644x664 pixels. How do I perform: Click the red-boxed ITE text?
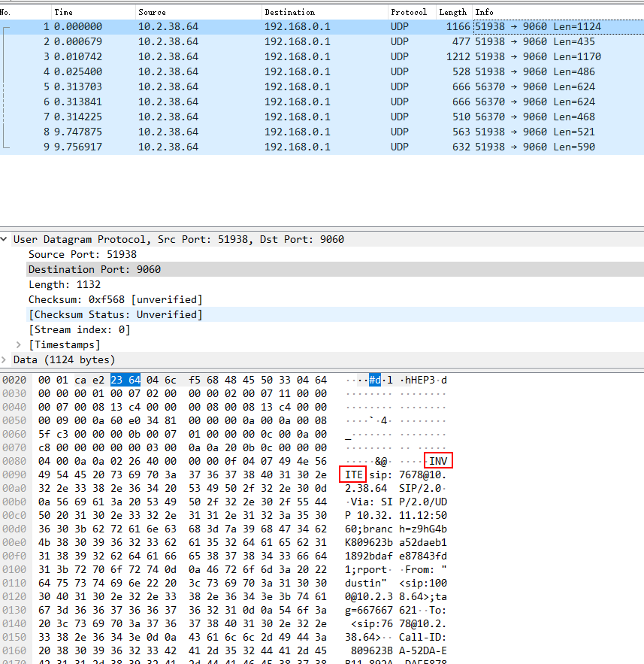click(353, 475)
